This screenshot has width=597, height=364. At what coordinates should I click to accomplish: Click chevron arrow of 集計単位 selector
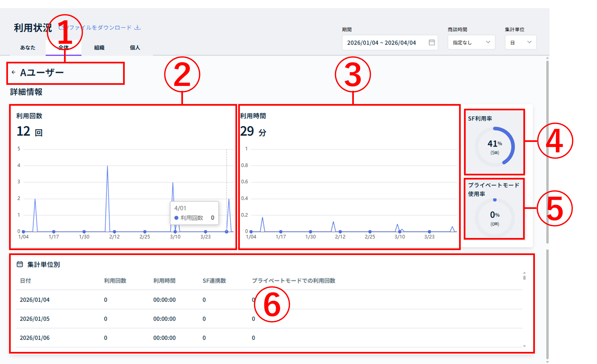(x=529, y=42)
